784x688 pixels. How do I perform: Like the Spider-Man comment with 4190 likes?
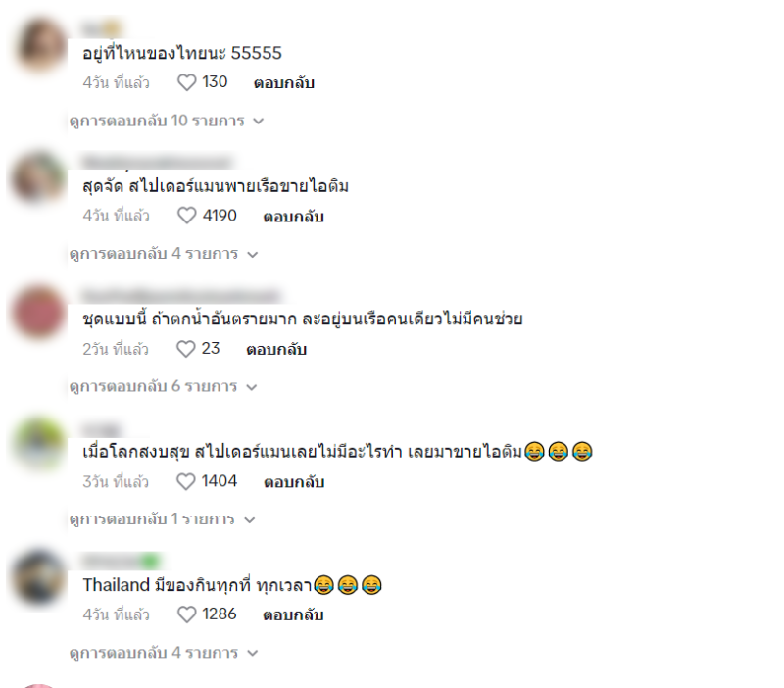coord(187,216)
